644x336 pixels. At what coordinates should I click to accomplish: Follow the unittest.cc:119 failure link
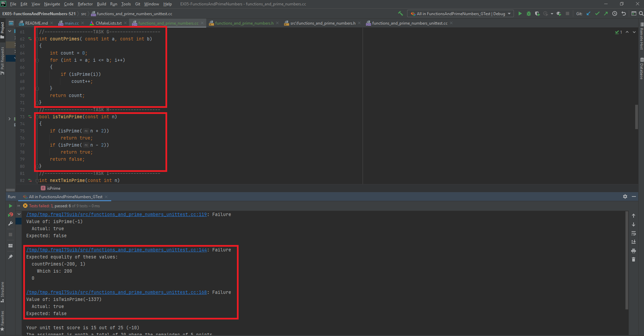point(117,214)
